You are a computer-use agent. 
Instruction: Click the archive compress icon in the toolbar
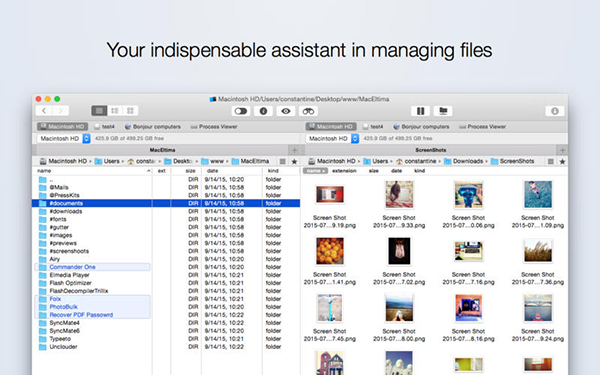[x=420, y=111]
